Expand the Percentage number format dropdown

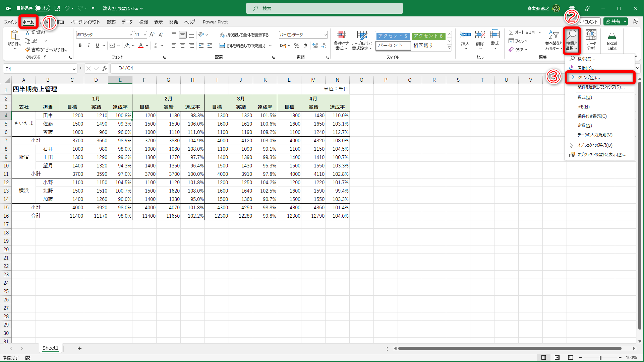(x=325, y=35)
